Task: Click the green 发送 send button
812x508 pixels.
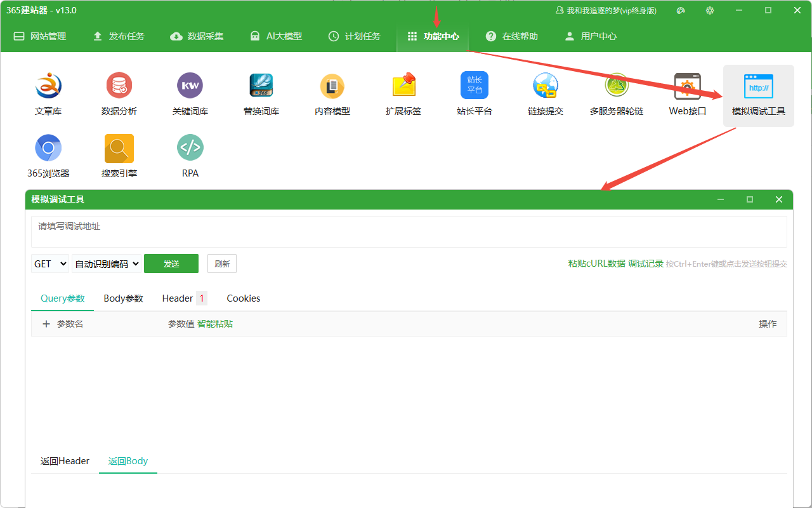Action: coord(171,264)
